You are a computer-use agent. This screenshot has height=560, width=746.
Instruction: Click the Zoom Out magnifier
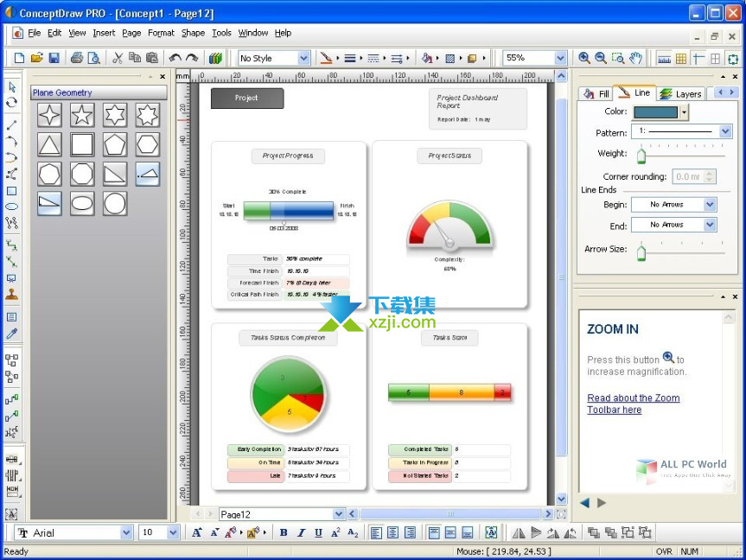[x=601, y=58]
